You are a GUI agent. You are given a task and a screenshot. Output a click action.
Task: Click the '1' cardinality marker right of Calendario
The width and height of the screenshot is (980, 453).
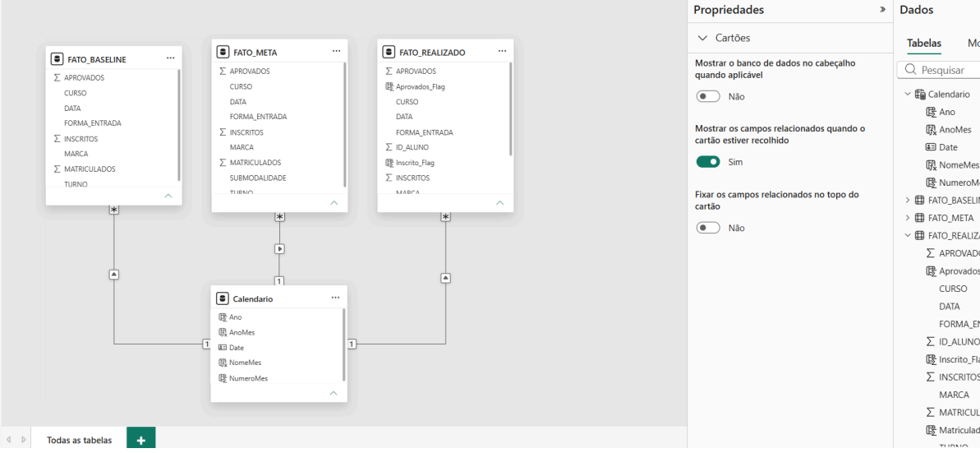[352, 344]
